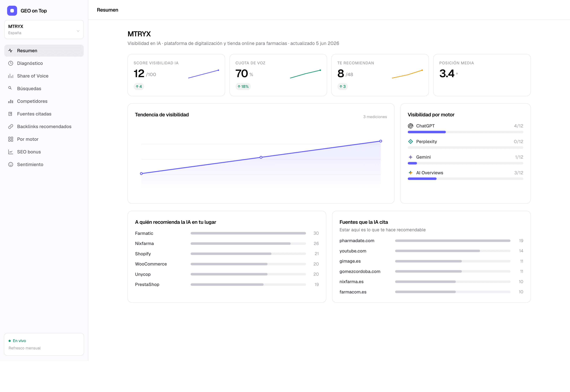The height and width of the screenshot is (392, 570).
Task: Click the Backlinks recomendados link icon
Action: pos(11,127)
